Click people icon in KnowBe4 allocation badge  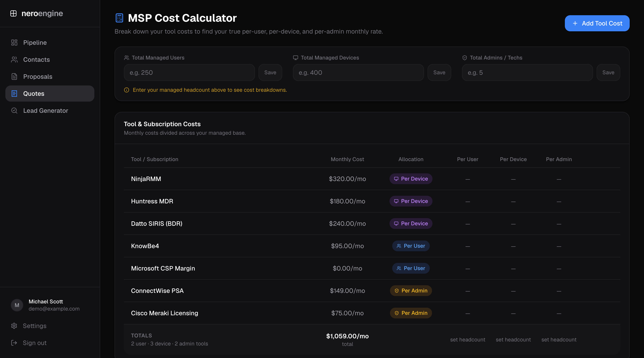399,246
